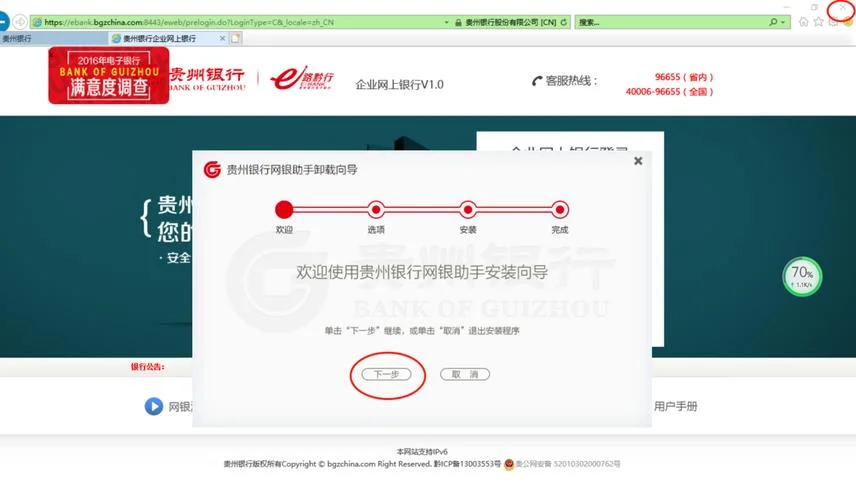The image size is (856, 500).
Task: Click the 40006-96655 (全国) hotline number
Action: coord(669,92)
